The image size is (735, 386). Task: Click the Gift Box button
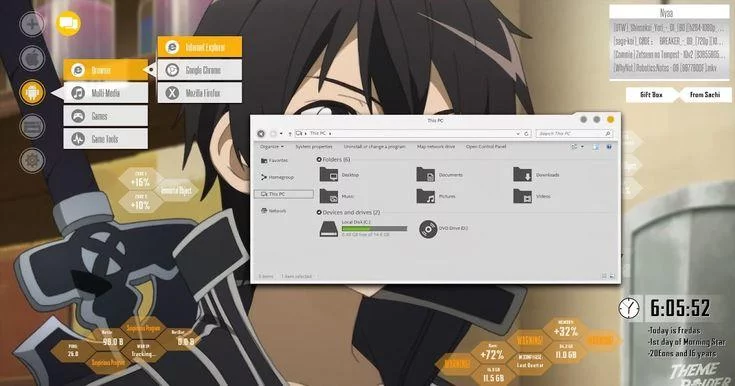pos(652,95)
